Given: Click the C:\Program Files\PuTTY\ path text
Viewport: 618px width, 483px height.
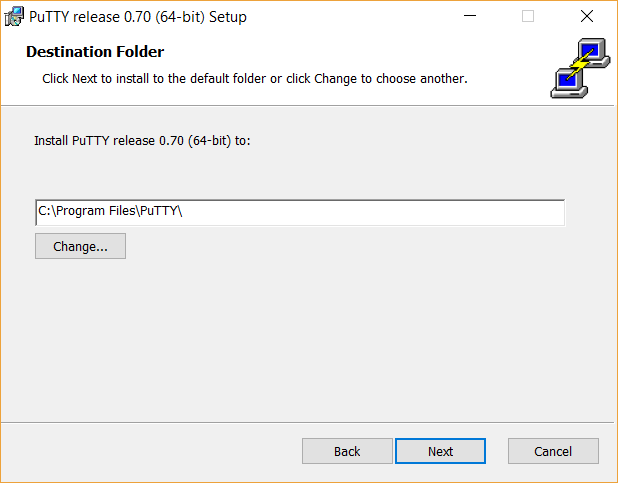Looking at the screenshot, I should coord(110,212).
